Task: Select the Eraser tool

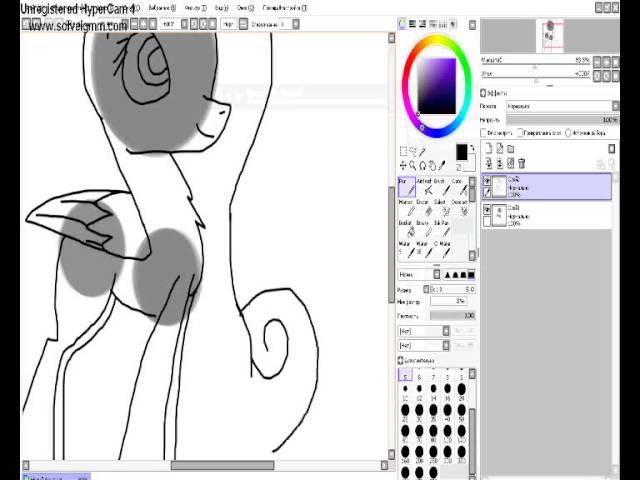Action: [x=424, y=208]
